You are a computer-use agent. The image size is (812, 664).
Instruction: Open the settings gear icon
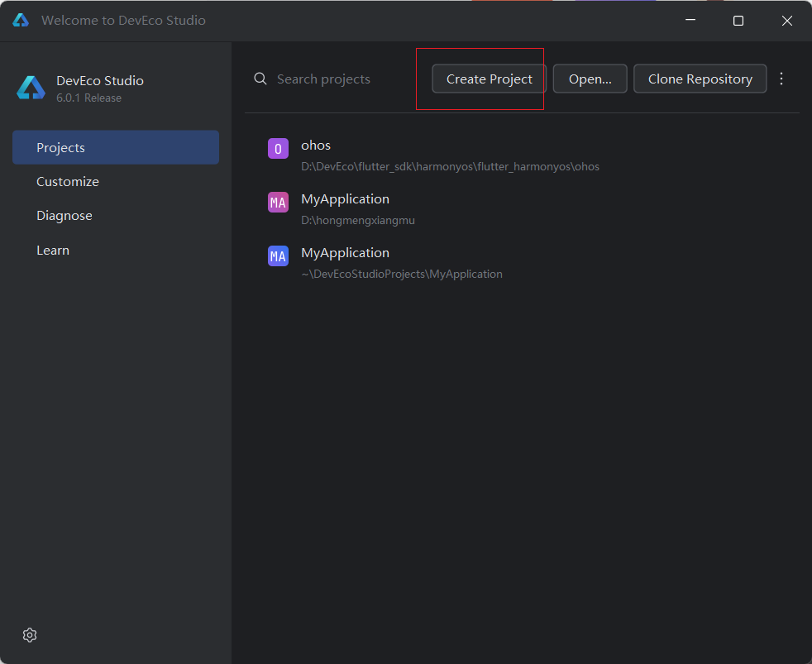30,635
